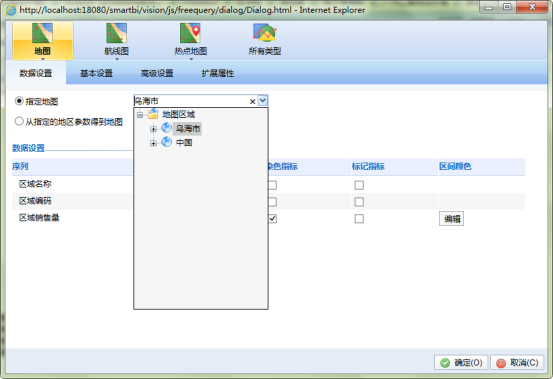Click the 区间颜色 column header
Image resolution: width=553 pixels, height=379 pixels.
pos(455,166)
